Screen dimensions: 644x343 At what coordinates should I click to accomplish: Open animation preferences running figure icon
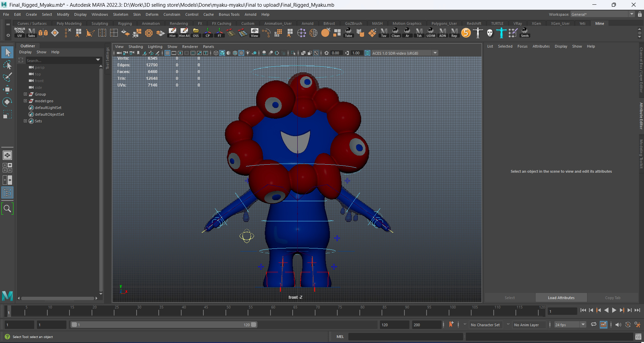pos(637,325)
